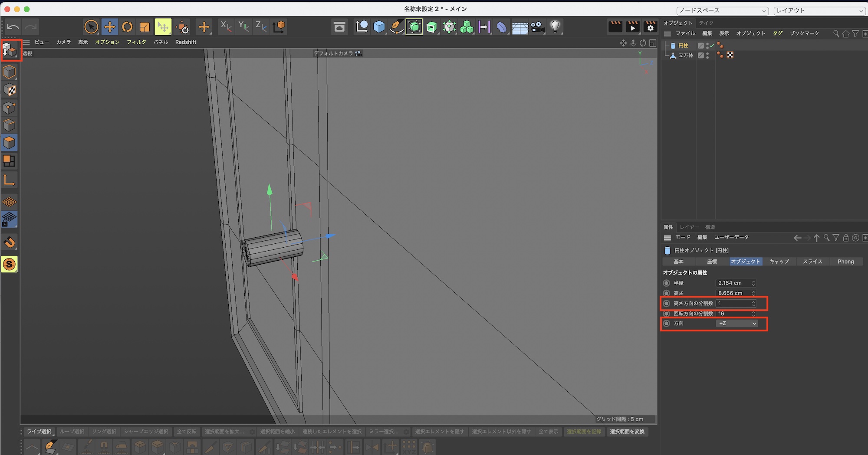Toggle X axis lock
The width and height of the screenshot is (868, 455).
point(226,27)
